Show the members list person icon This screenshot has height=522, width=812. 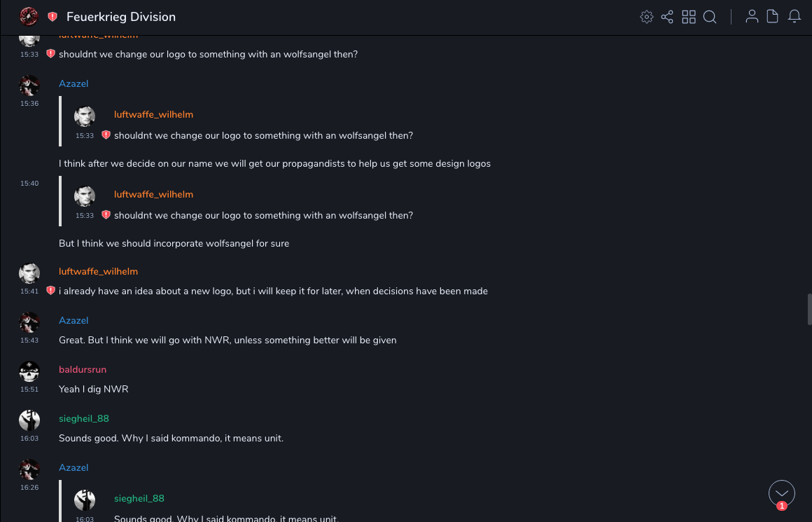[x=752, y=17]
